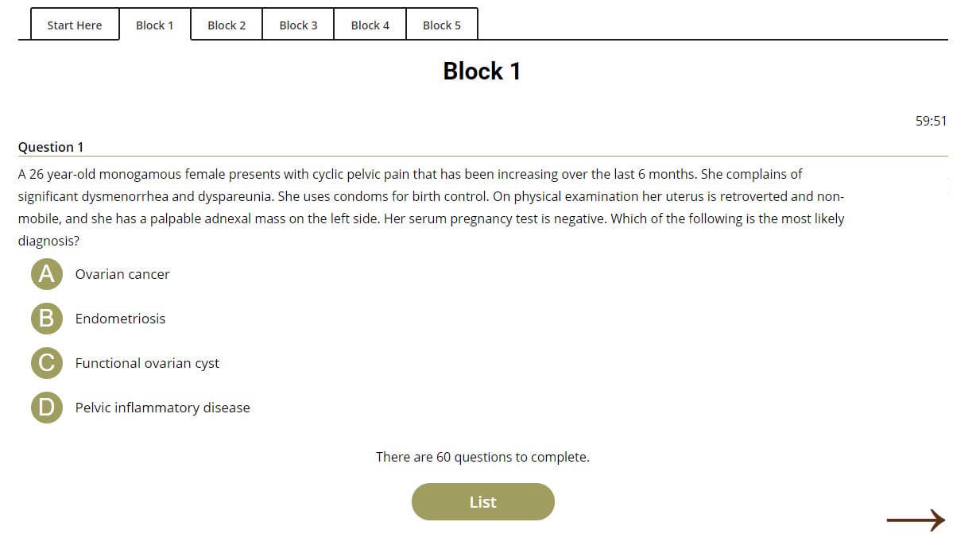Open the Start Here tab
This screenshot has width=980, height=549.
coord(75,25)
